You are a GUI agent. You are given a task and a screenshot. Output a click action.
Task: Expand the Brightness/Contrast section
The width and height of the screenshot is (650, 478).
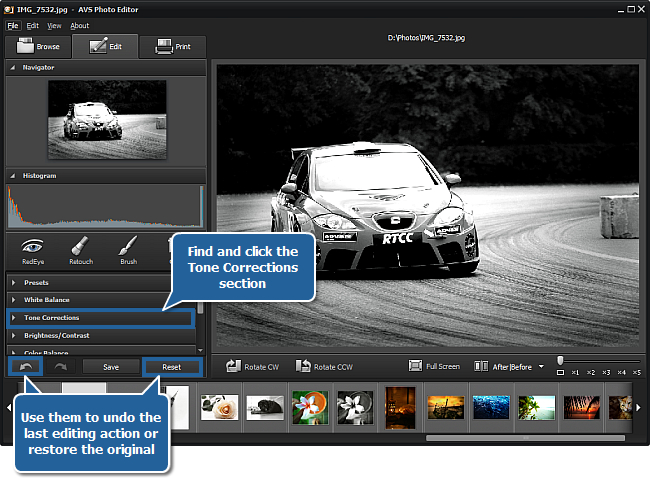tap(101, 336)
